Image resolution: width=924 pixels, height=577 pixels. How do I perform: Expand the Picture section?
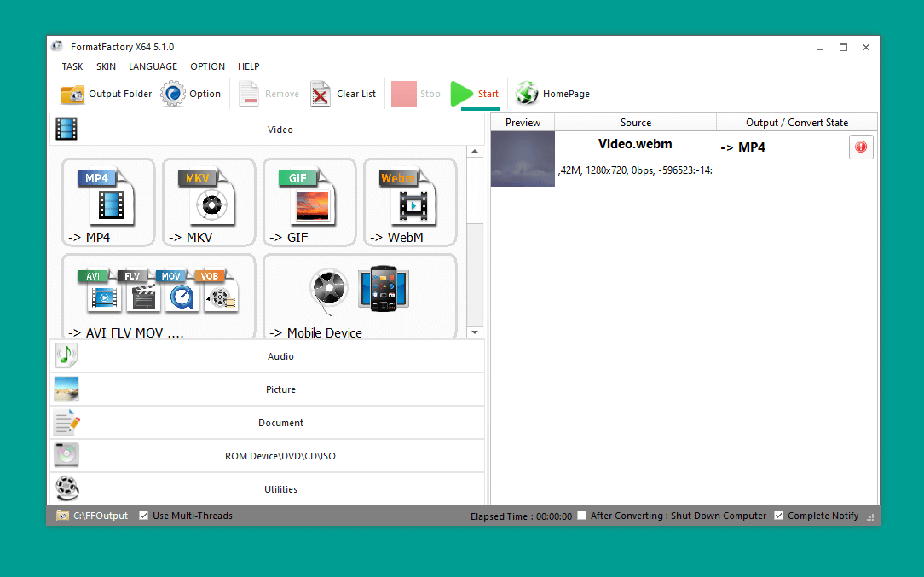[268, 389]
